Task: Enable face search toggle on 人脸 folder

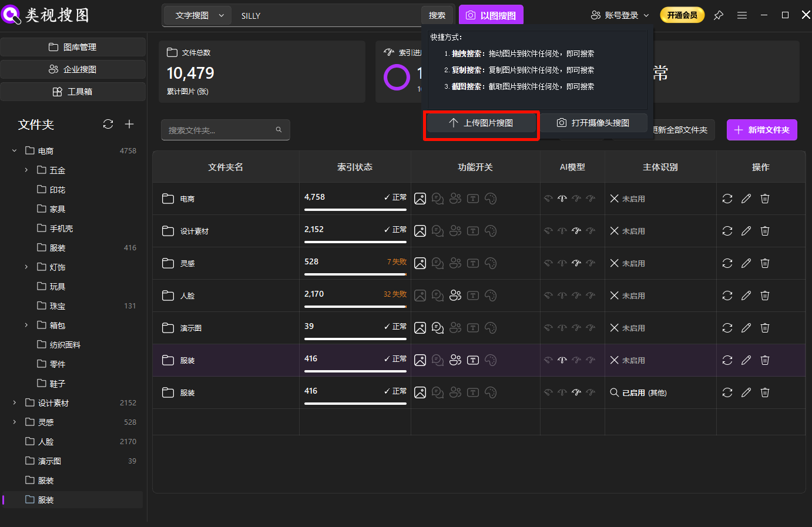Action: (x=455, y=295)
